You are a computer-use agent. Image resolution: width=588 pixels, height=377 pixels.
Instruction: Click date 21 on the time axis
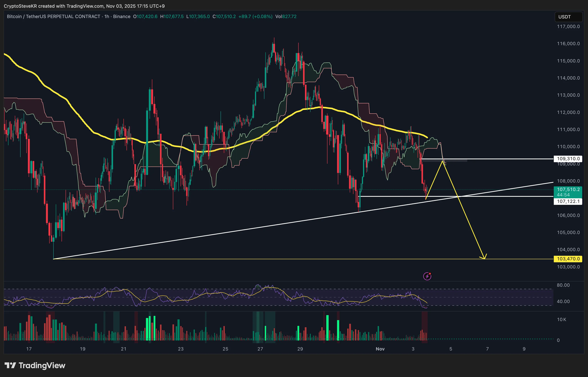click(124, 349)
